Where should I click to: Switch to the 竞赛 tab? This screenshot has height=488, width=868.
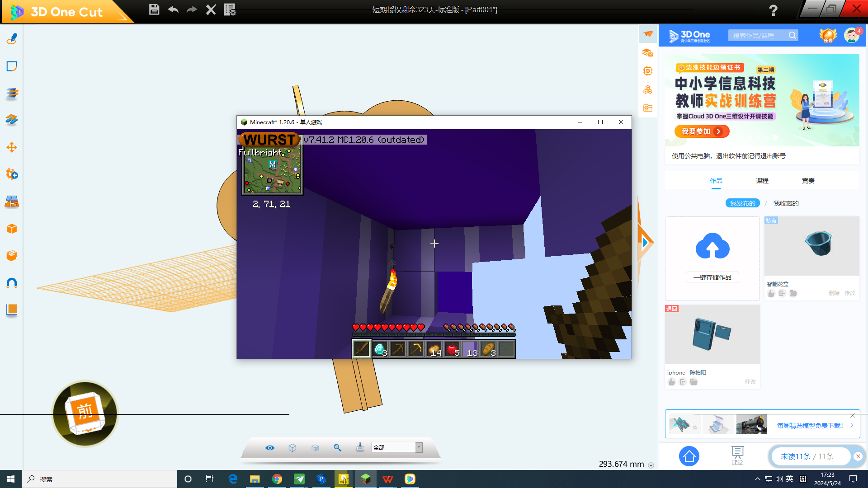tap(808, 181)
